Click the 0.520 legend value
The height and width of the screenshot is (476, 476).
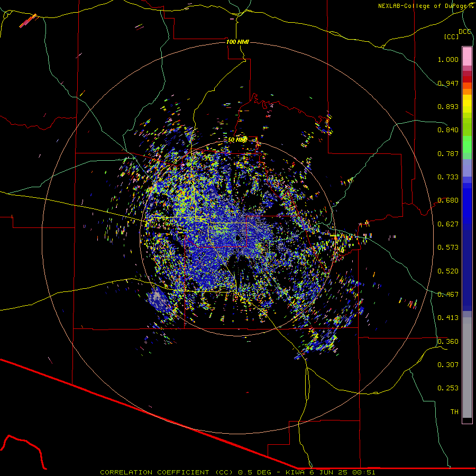pos(448,271)
